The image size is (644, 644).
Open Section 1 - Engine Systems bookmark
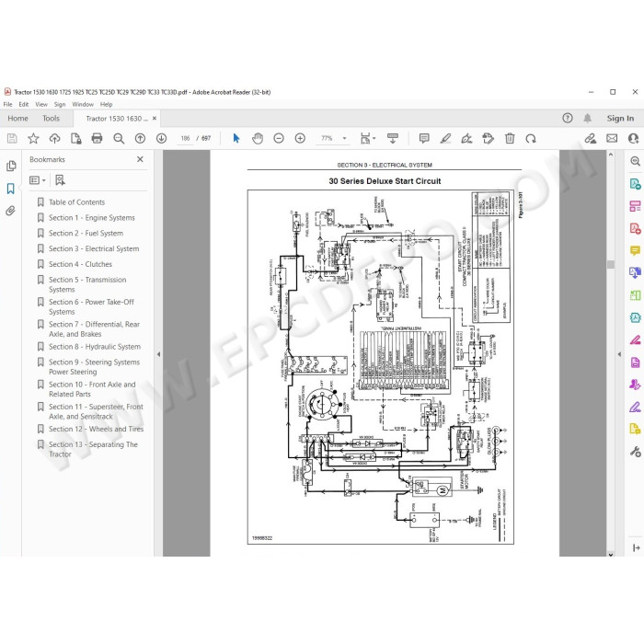[92, 218]
